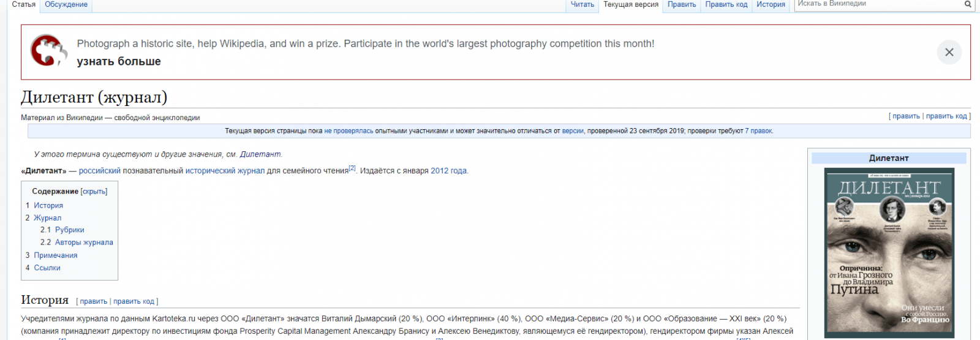The height and width of the screenshot is (340, 980).
Task: Click the версии link in the review notice
Action: [x=573, y=131]
